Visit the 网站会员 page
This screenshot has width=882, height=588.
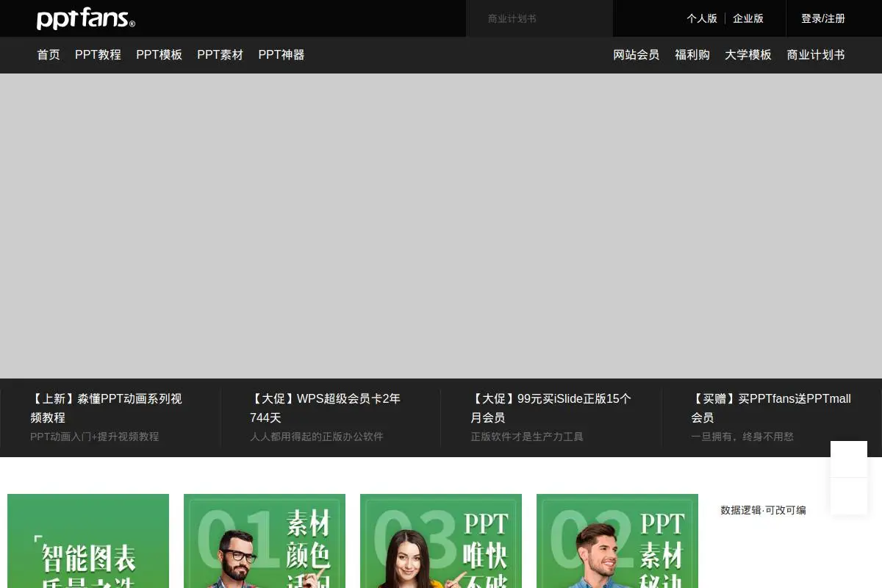637,54
